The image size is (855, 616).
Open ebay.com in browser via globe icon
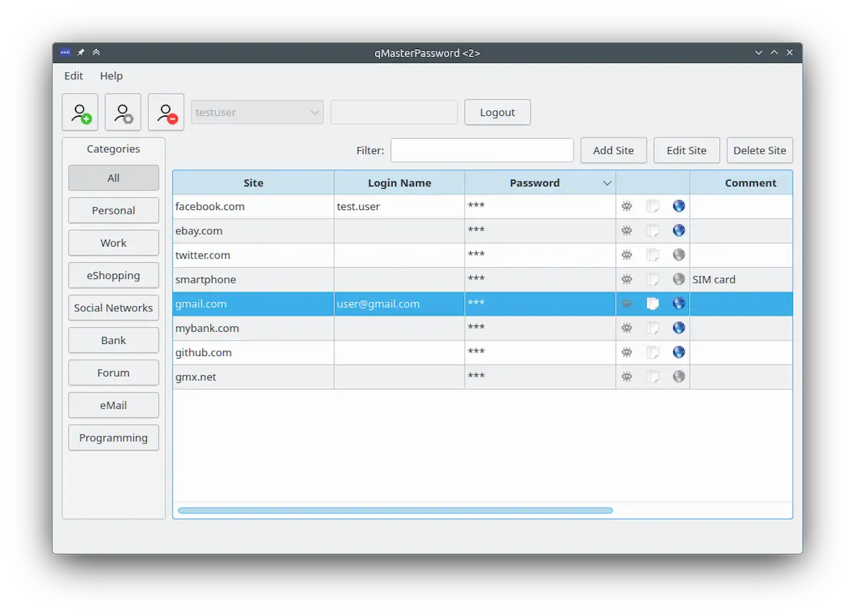[679, 231]
